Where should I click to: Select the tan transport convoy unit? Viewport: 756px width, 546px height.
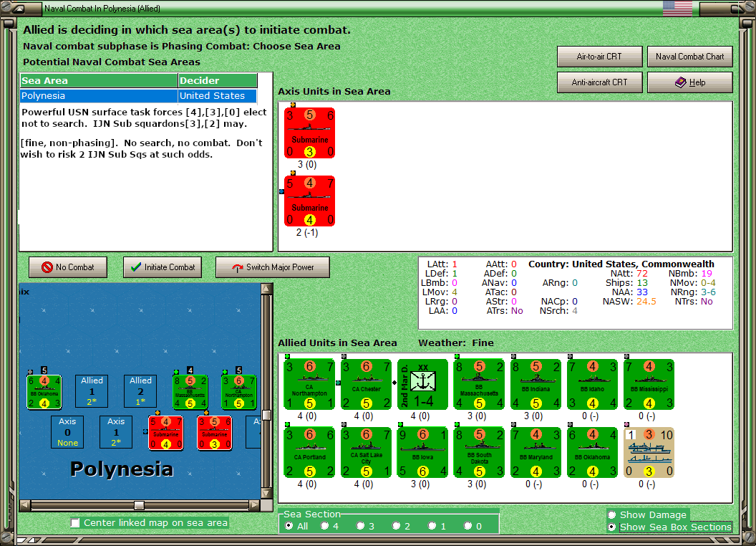[649, 452]
